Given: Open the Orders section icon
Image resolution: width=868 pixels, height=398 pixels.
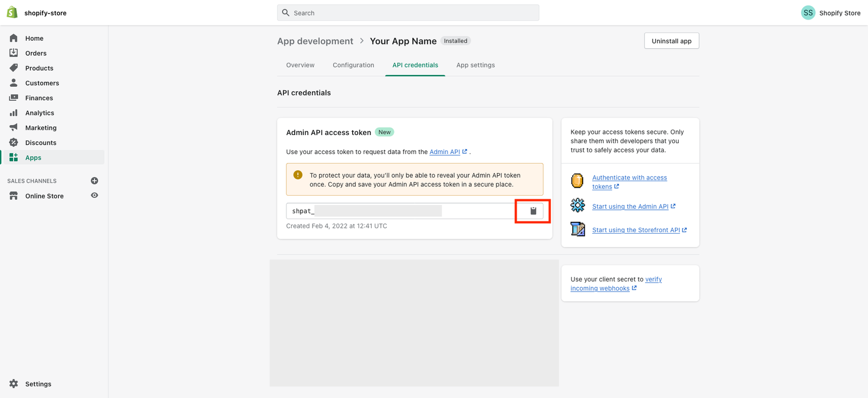Looking at the screenshot, I should [14, 53].
